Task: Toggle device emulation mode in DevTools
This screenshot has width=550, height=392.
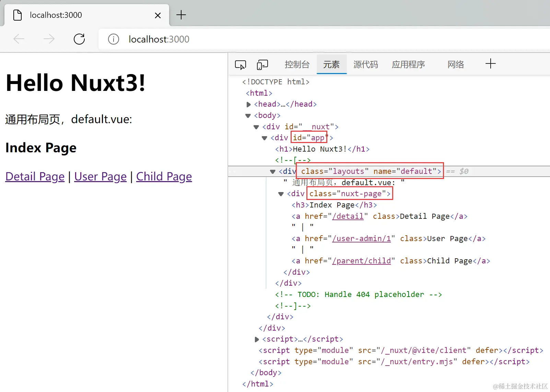Action: coord(262,64)
